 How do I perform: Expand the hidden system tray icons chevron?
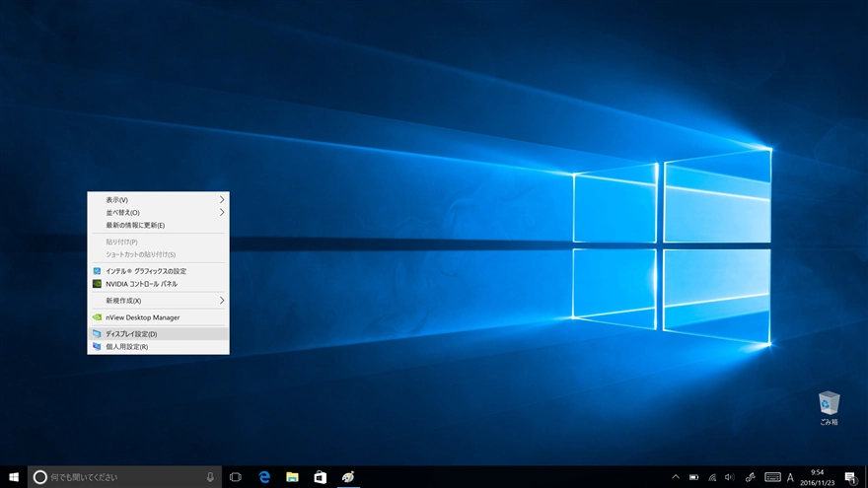[676, 477]
